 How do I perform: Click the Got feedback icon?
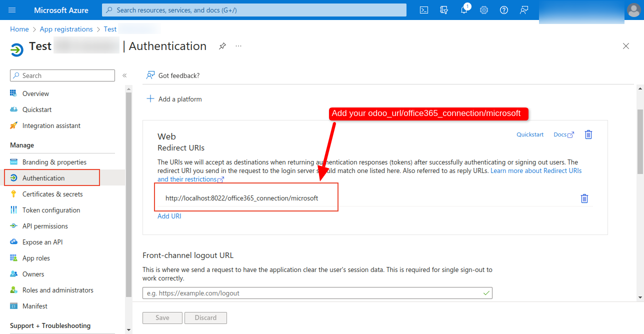tap(150, 75)
